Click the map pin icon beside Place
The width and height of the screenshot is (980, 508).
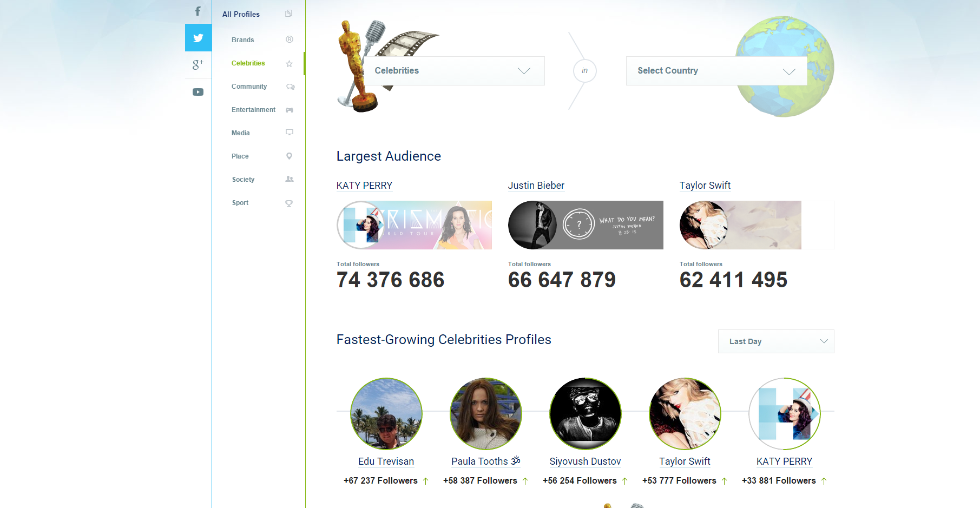289,156
